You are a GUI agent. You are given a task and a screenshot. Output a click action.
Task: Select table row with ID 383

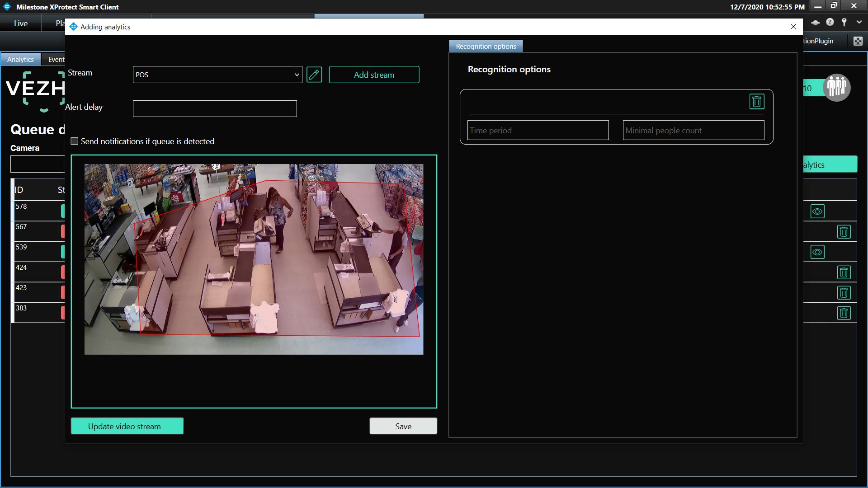pos(38,313)
